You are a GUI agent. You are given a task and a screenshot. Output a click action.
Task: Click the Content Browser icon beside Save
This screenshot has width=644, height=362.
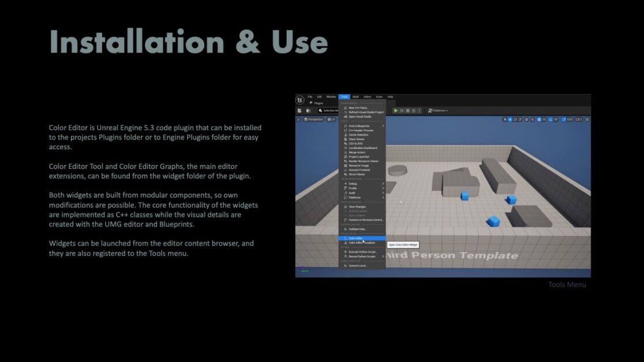point(308,111)
